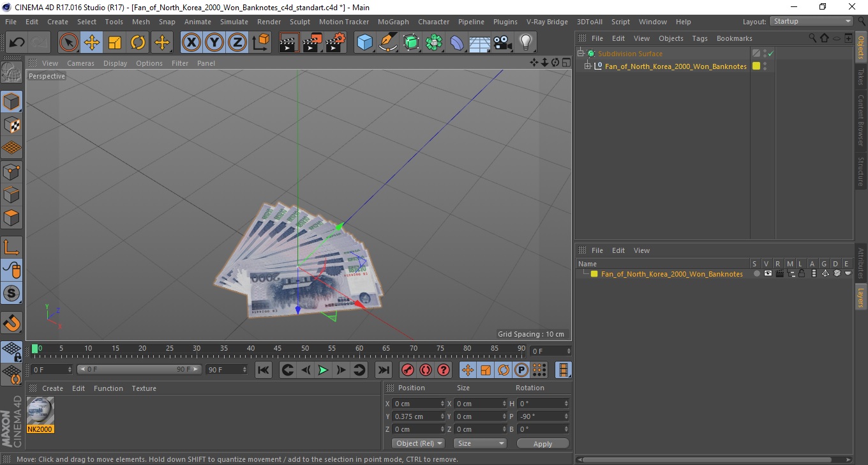Toggle Z axis lock

pos(237,43)
